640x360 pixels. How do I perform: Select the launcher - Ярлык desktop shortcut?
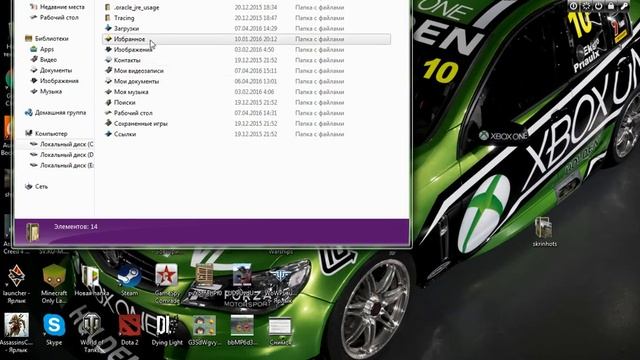point(16,276)
